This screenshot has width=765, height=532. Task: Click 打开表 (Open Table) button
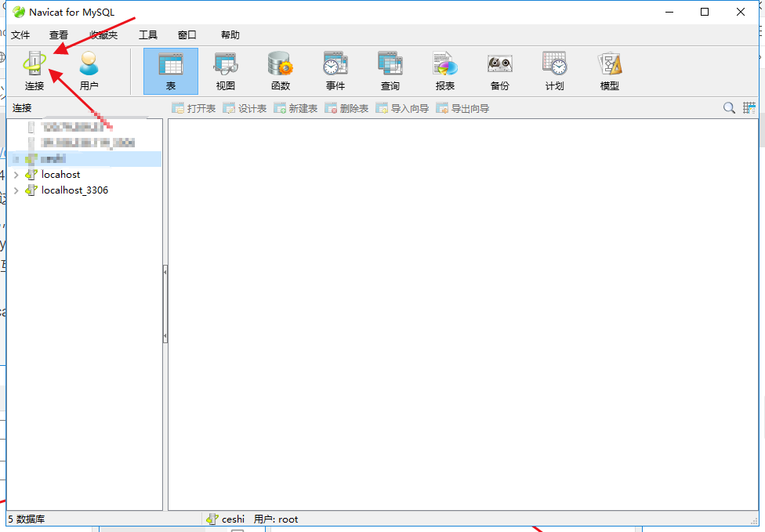pos(194,108)
